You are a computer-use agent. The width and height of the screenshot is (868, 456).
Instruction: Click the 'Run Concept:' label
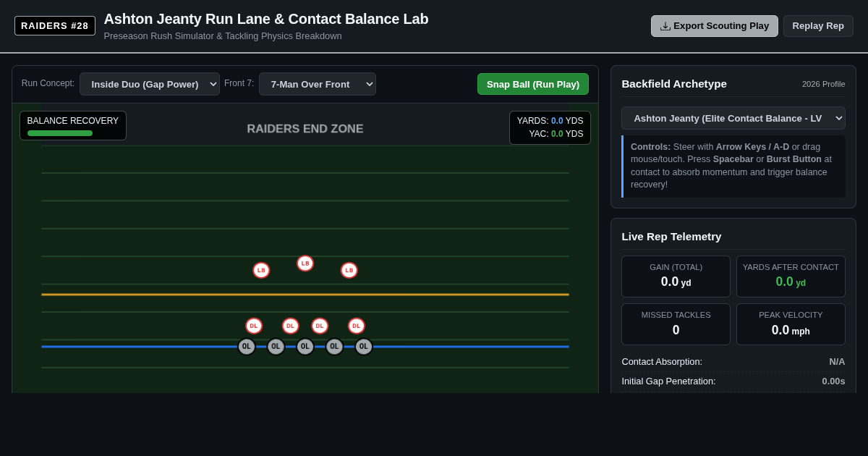pos(48,83)
